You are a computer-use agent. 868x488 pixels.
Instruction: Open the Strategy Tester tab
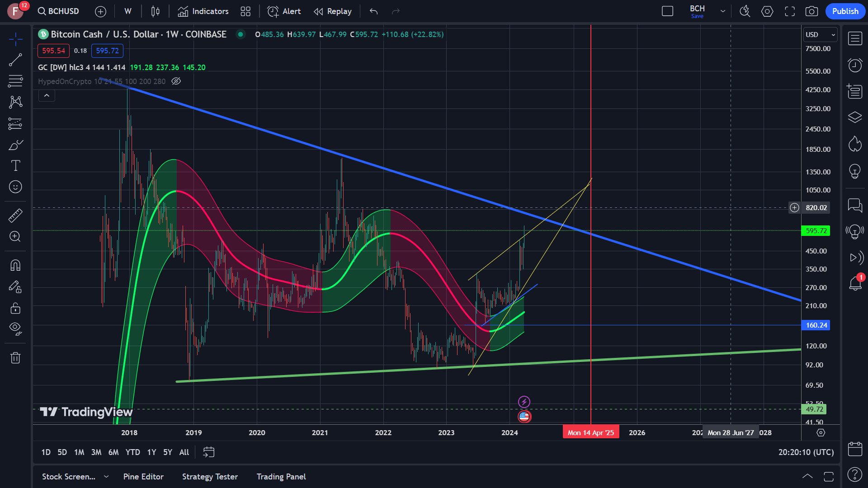pos(210,477)
